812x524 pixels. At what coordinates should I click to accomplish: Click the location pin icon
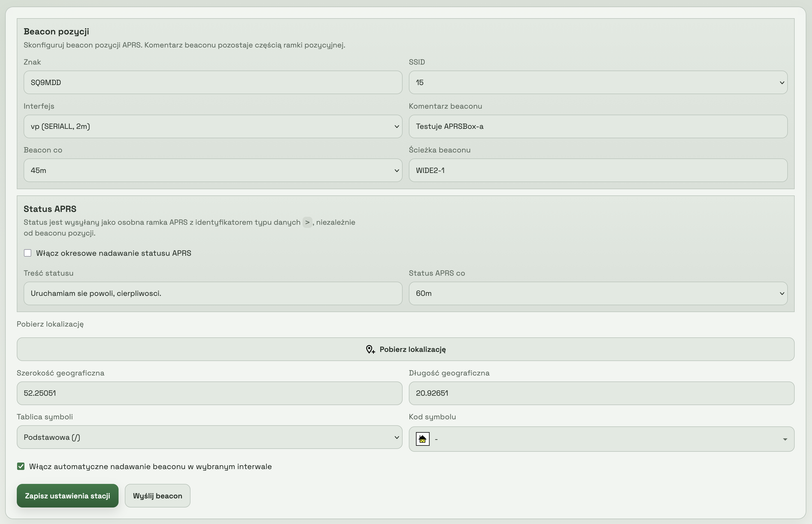(370, 349)
